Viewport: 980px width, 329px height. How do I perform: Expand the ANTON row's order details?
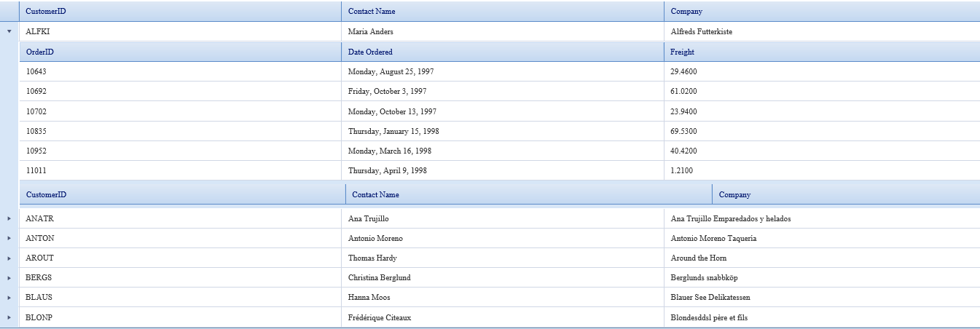(x=9, y=238)
